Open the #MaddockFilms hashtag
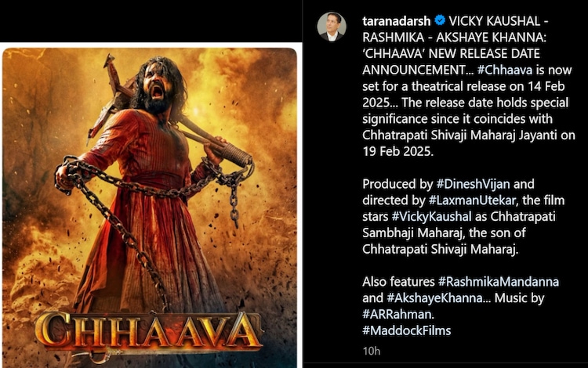This screenshot has width=588, height=368. click(x=406, y=330)
